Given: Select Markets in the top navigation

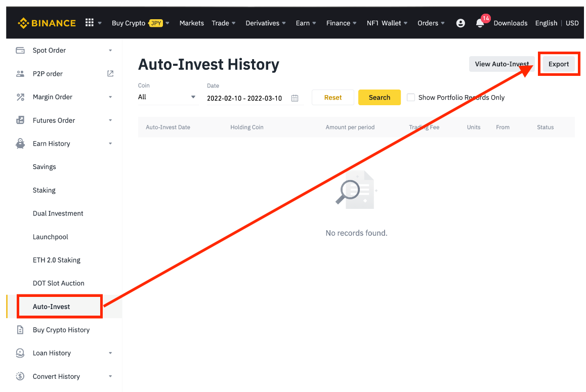Looking at the screenshot, I should [192, 23].
